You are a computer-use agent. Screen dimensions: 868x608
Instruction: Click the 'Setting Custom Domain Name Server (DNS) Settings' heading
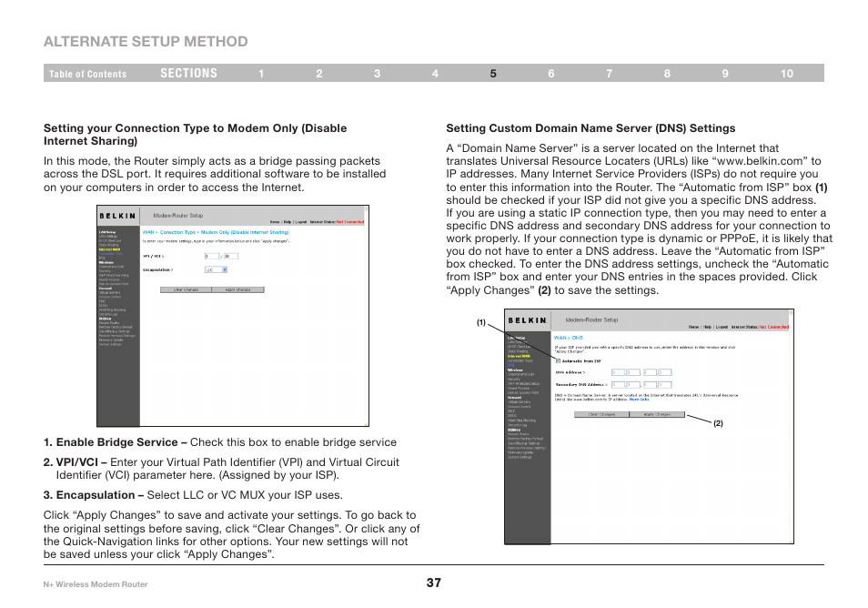coord(590,128)
